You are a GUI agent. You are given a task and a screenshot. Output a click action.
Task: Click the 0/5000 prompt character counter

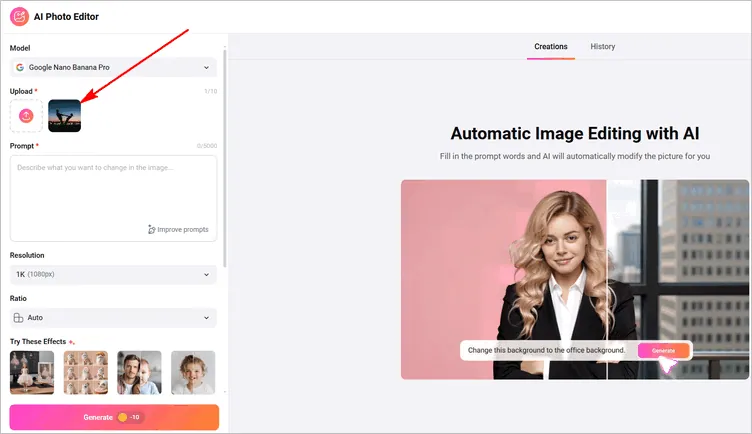[x=207, y=146]
